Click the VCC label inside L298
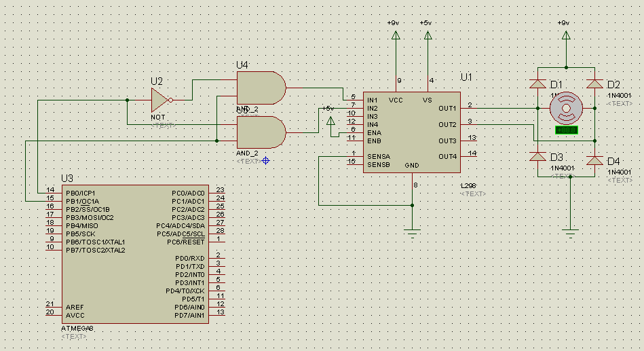This screenshot has width=644, height=351. point(396,100)
